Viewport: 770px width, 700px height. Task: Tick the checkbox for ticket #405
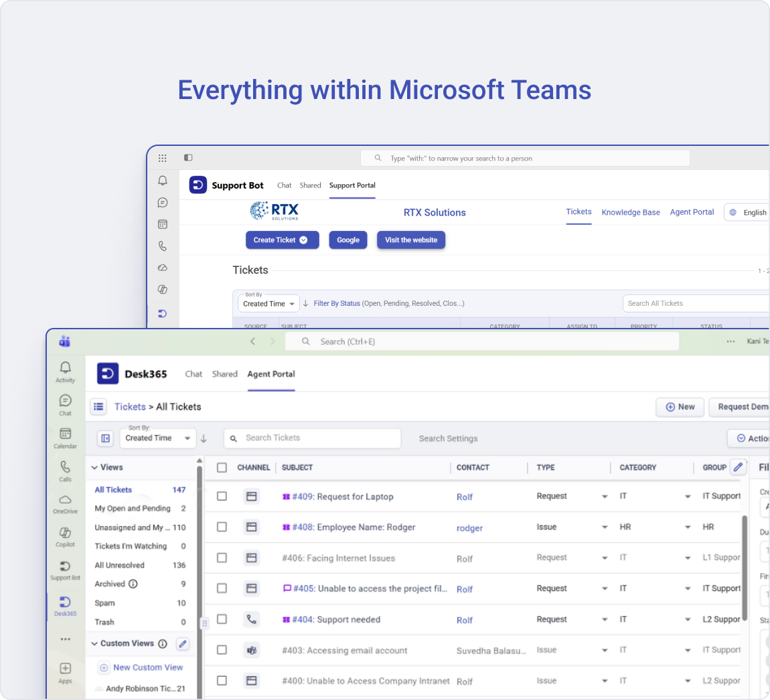click(x=222, y=588)
